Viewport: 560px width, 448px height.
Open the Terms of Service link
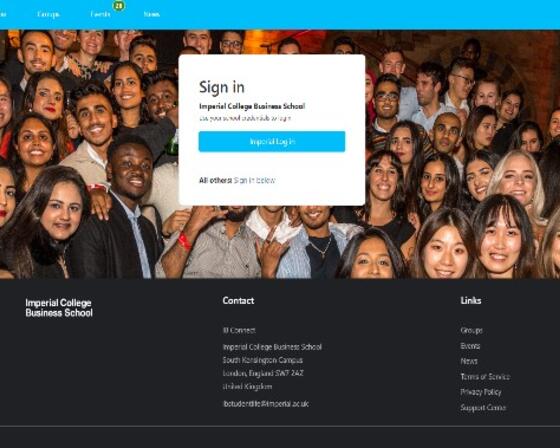[x=485, y=377]
